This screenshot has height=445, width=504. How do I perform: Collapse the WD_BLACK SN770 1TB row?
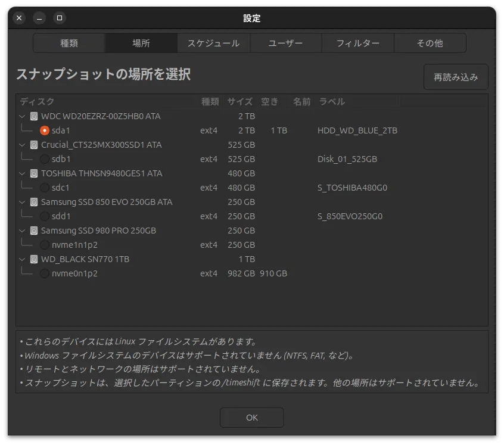tap(22, 259)
